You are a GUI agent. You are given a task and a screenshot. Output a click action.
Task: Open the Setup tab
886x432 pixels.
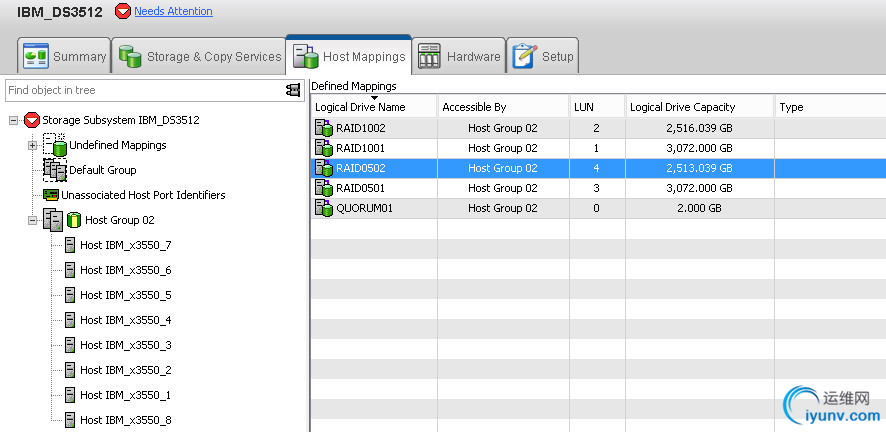click(x=542, y=56)
